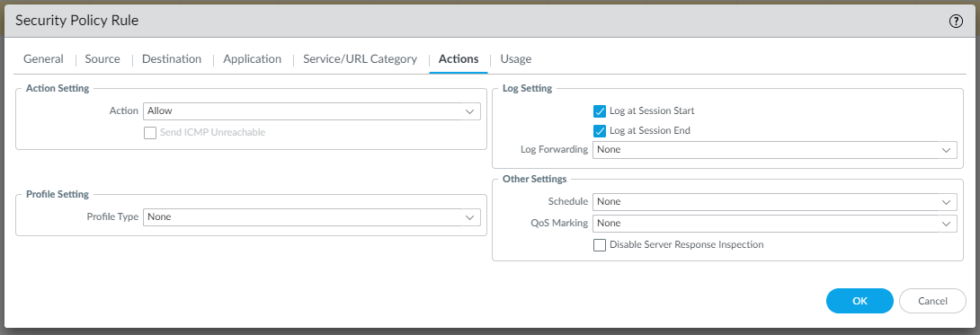The height and width of the screenshot is (335, 980).
Task: Confirm with the OK button
Action: coord(860,301)
